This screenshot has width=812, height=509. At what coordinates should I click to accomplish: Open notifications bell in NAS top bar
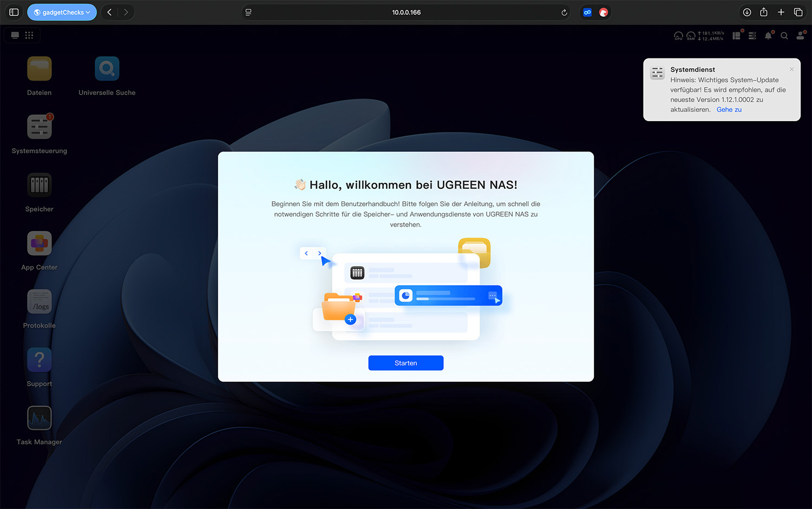click(768, 36)
